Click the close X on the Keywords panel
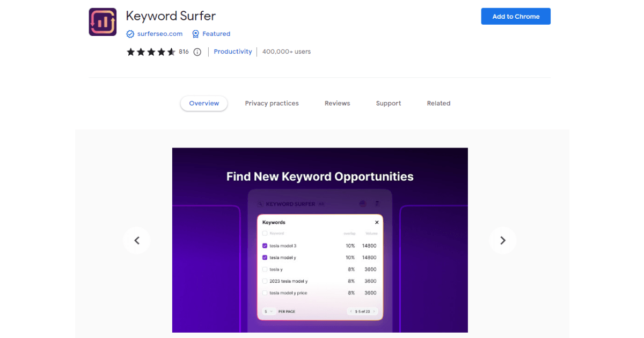Image resolution: width=644 pixels, height=338 pixels. click(x=377, y=222)
